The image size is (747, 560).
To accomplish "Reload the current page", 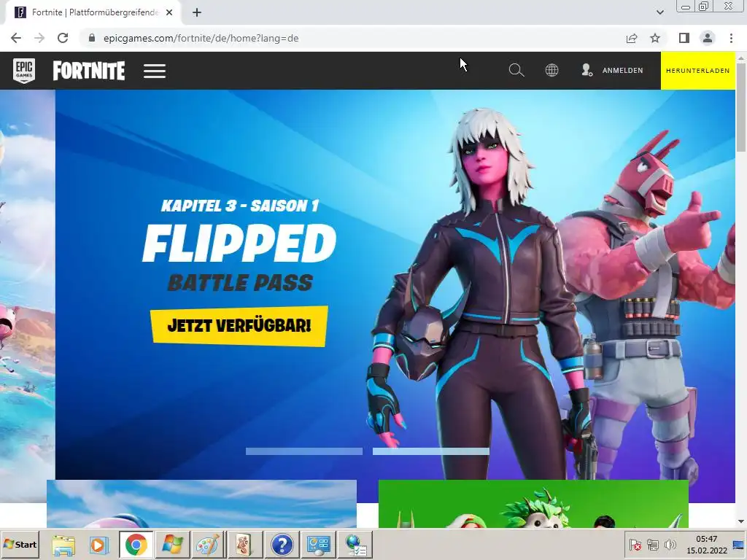I will (x=63, y=38).
